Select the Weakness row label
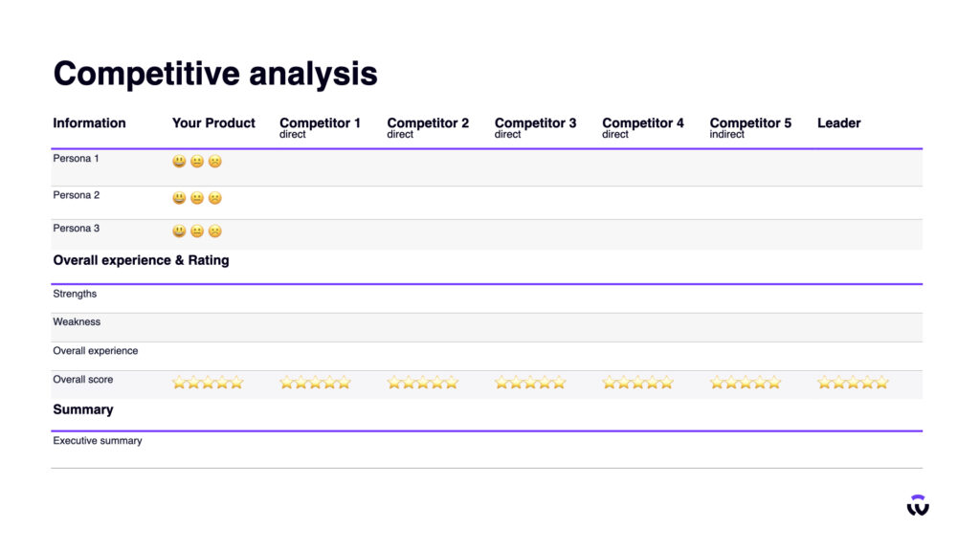This screenshot has width=980, height=551. (77, 321)
